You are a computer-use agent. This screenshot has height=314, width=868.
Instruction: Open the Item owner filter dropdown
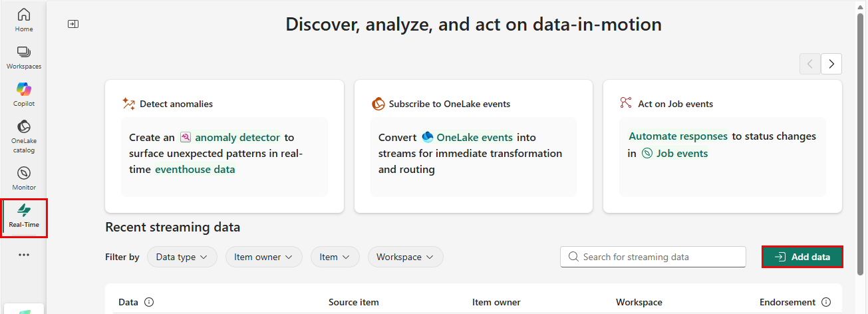pos(263,257)
